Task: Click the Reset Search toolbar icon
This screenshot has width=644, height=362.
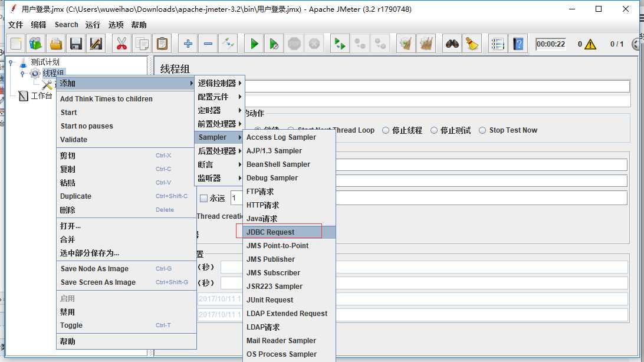Action: click(472, 44)
